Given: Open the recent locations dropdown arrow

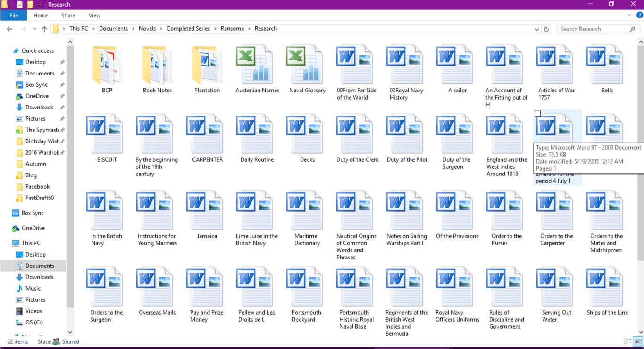Looking at the screenshot, I should pos(34,29).
